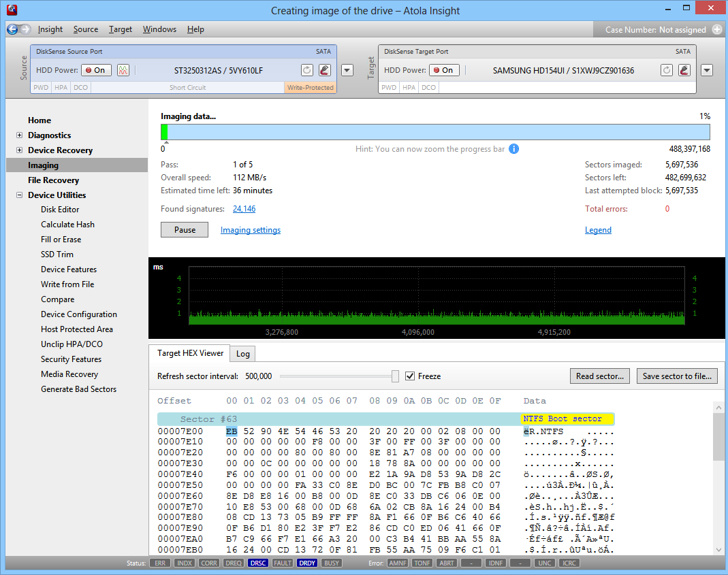This screenshot has height=575, width=728.
Task: Open Write from File utility
Action: [67, 284]
